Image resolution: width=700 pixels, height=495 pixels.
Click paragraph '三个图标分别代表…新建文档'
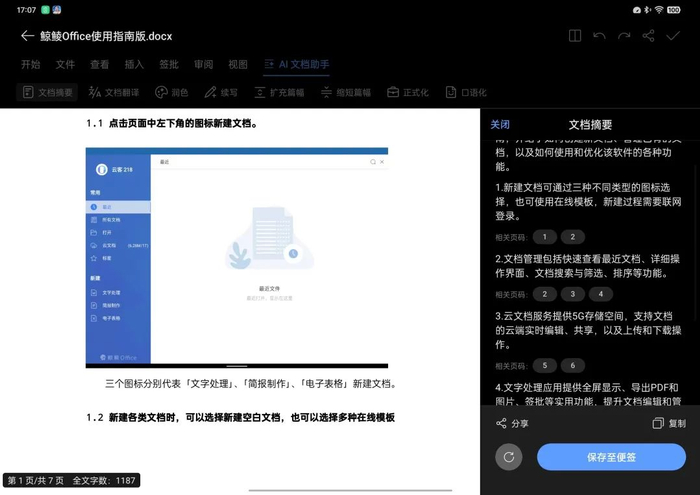251,383
